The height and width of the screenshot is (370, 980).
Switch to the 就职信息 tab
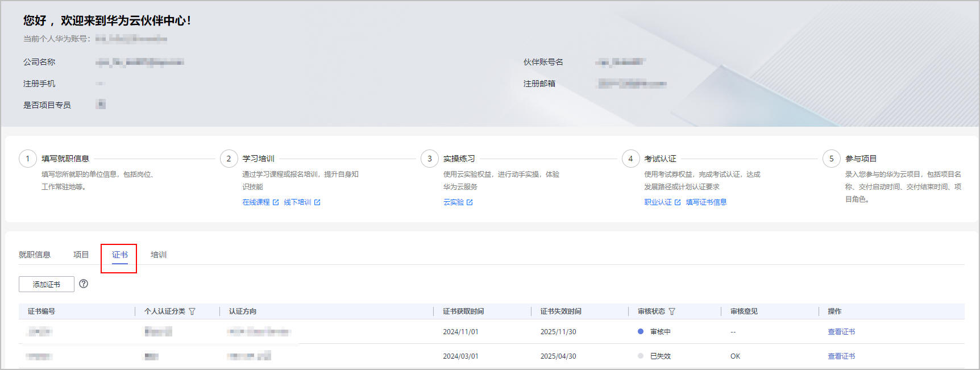point(35,255)
